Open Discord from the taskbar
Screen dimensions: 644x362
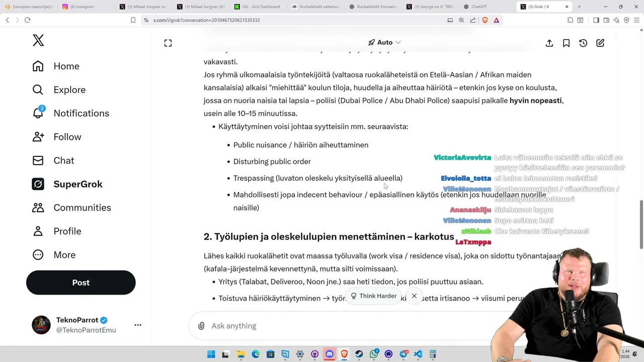[x=330, y=354]
